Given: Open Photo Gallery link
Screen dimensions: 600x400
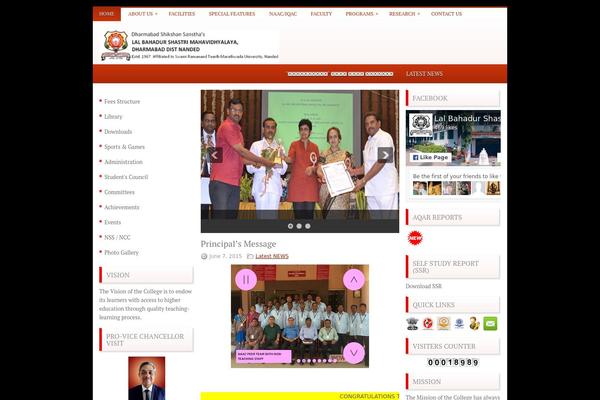Looking at the screenshot, I should point(121,253).
